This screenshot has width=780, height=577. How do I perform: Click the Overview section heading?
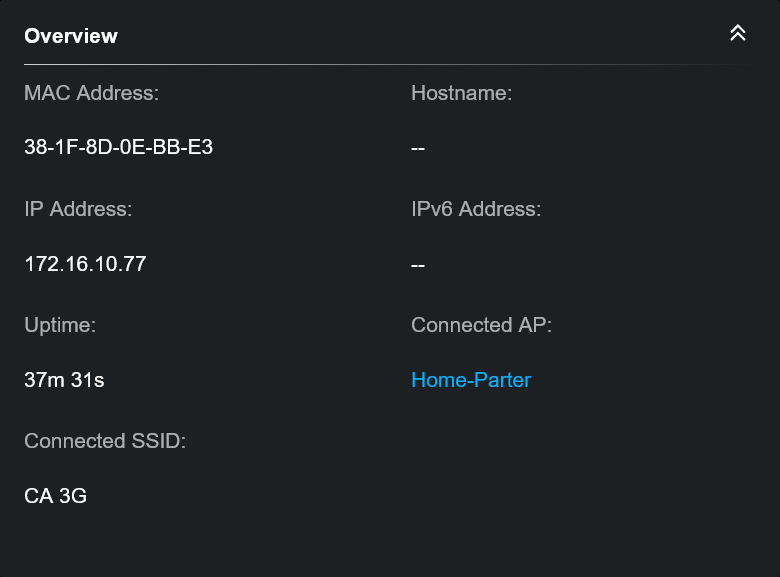71,36
